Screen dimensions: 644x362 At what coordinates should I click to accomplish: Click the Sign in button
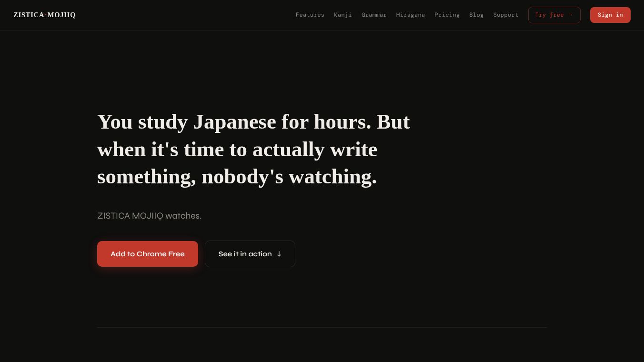click(x=610, y=15)
